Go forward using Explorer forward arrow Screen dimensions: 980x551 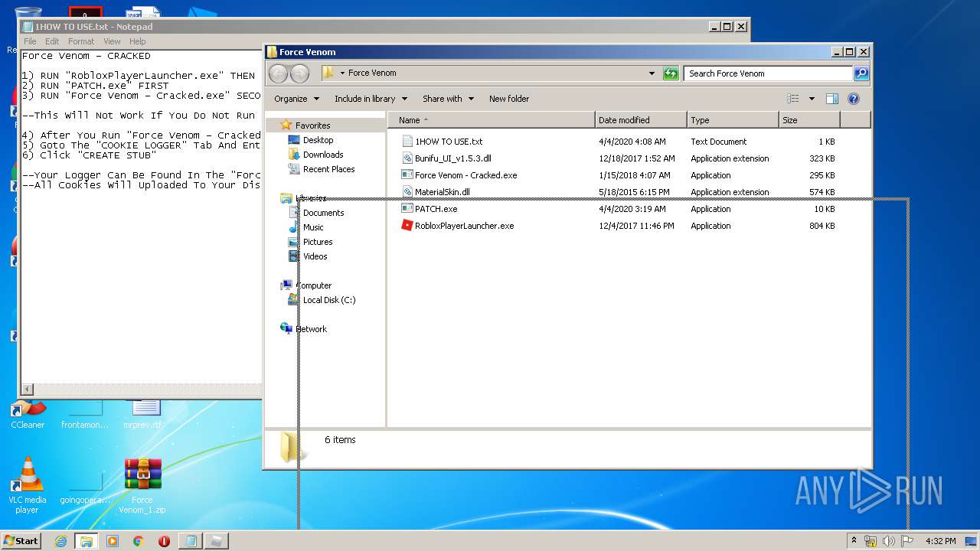pos(299,73)
